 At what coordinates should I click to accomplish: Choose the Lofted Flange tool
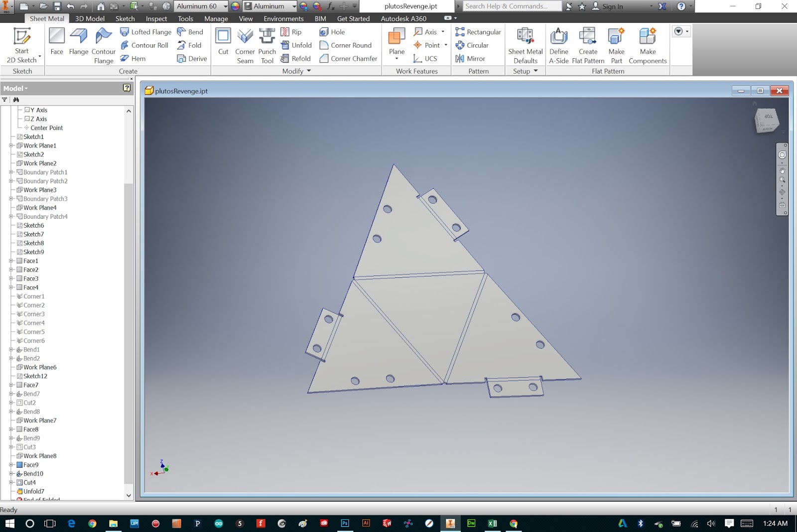146,32
